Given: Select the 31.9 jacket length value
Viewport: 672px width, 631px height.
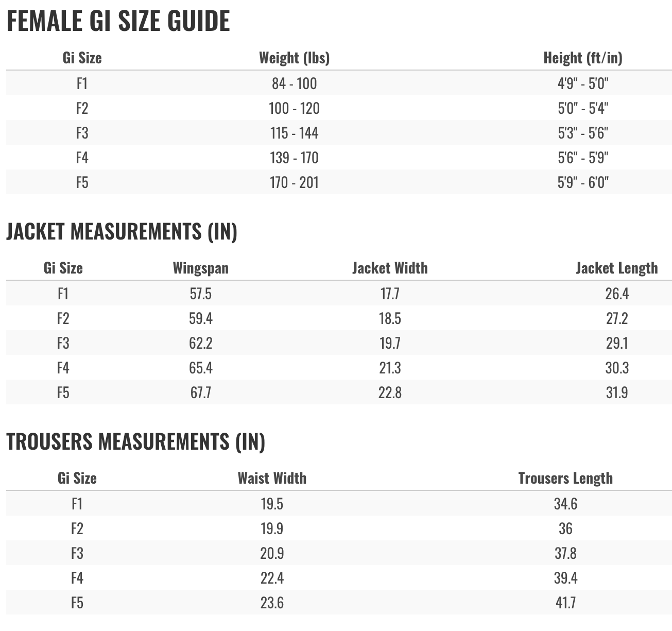Looking at the screenshot, I should [617, 393].
